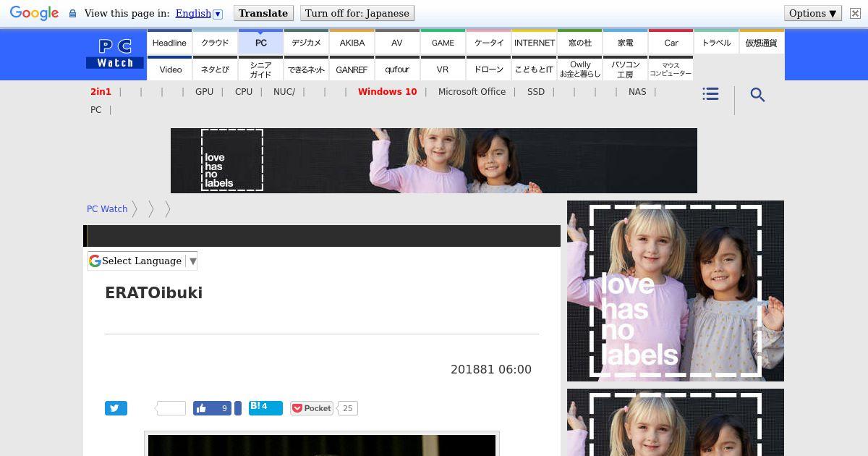Click the wide love has no labels banner
Screen dimensions: 868x456
[x=434, y=161]
